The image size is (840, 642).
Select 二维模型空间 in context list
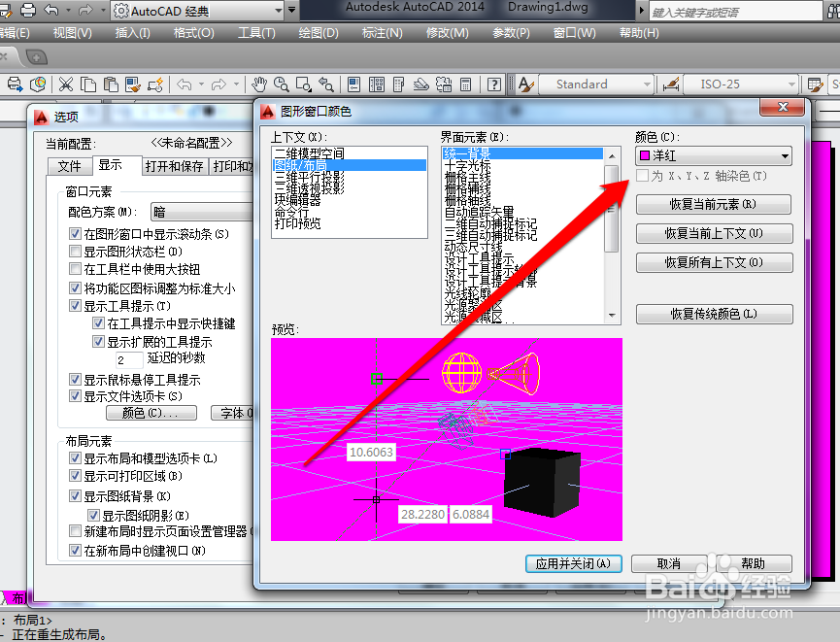pyautogui.click(x=350, y=153)
